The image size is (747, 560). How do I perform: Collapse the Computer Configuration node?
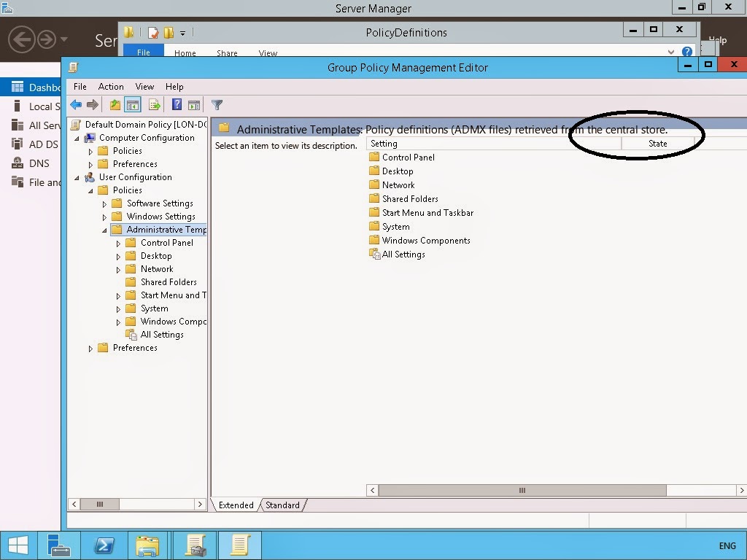click(77, 138)
